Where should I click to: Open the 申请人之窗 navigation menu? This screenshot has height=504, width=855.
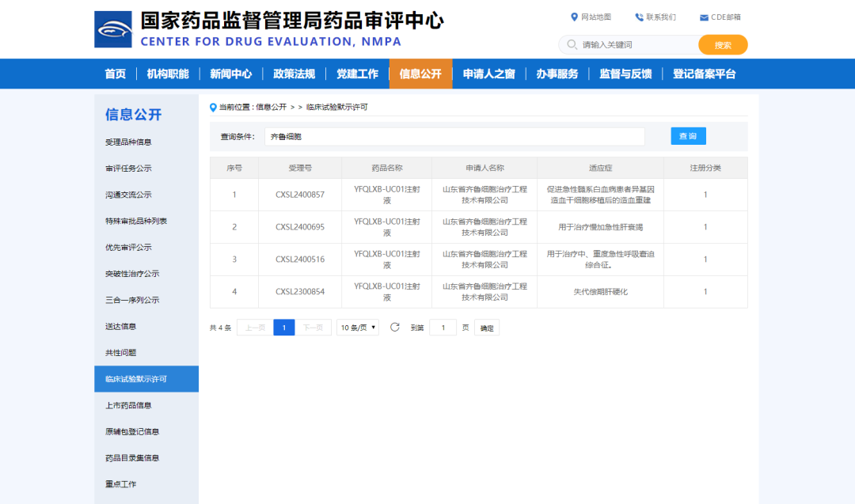(488, 74)
